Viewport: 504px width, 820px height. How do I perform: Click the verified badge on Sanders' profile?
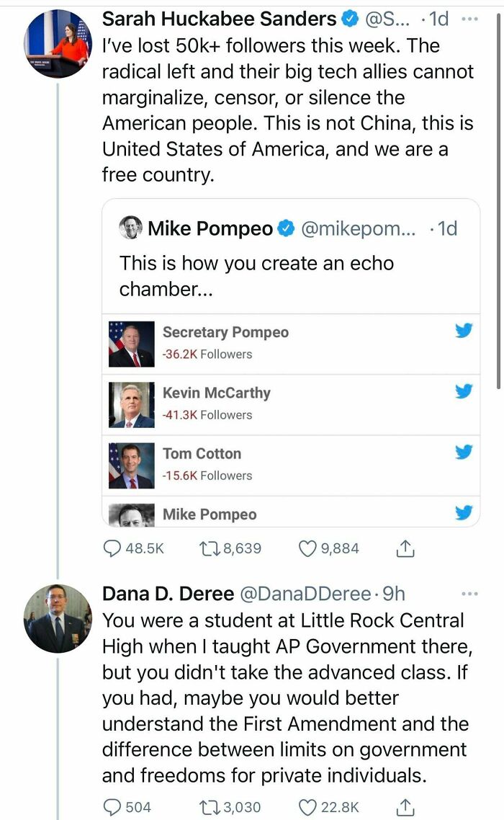click(351, 18)
